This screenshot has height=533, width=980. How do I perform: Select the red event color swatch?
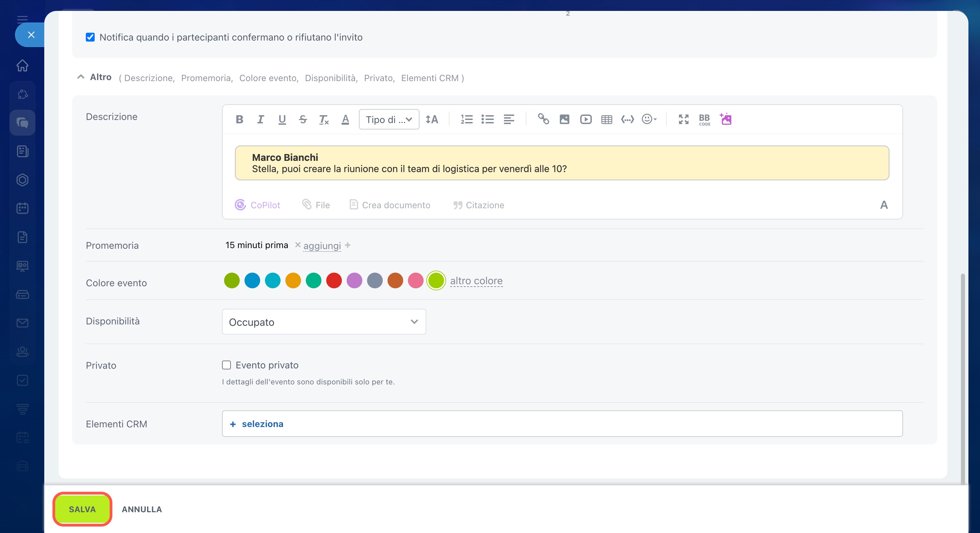[x=334, y=281]
